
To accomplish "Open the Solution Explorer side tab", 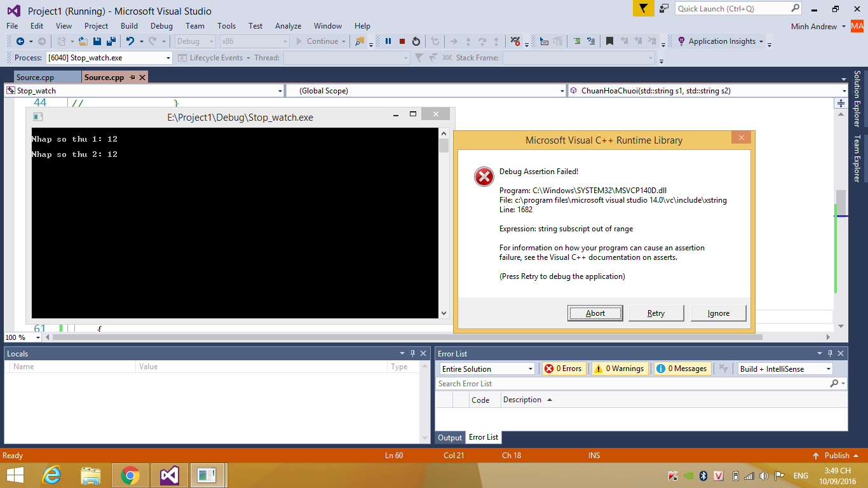I will pos(857,98).
